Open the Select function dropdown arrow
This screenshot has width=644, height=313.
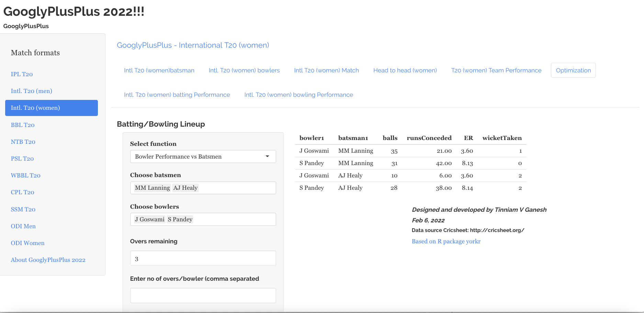tap(267, 156)
